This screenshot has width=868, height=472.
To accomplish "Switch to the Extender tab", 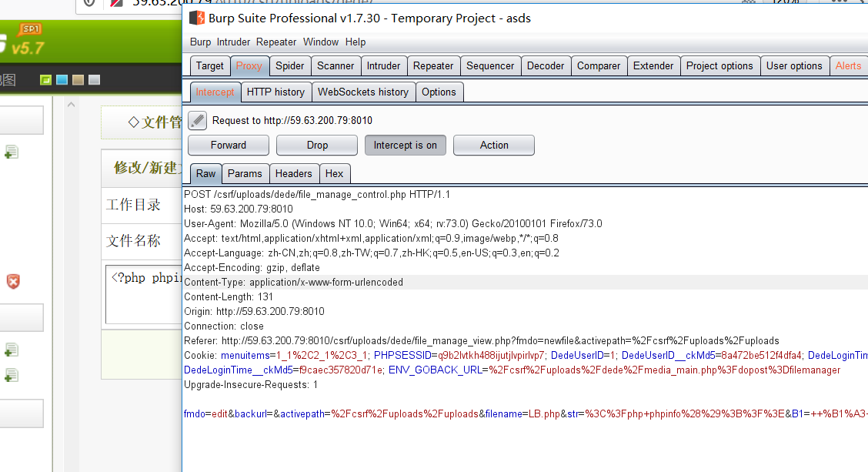I will [653, 66].
